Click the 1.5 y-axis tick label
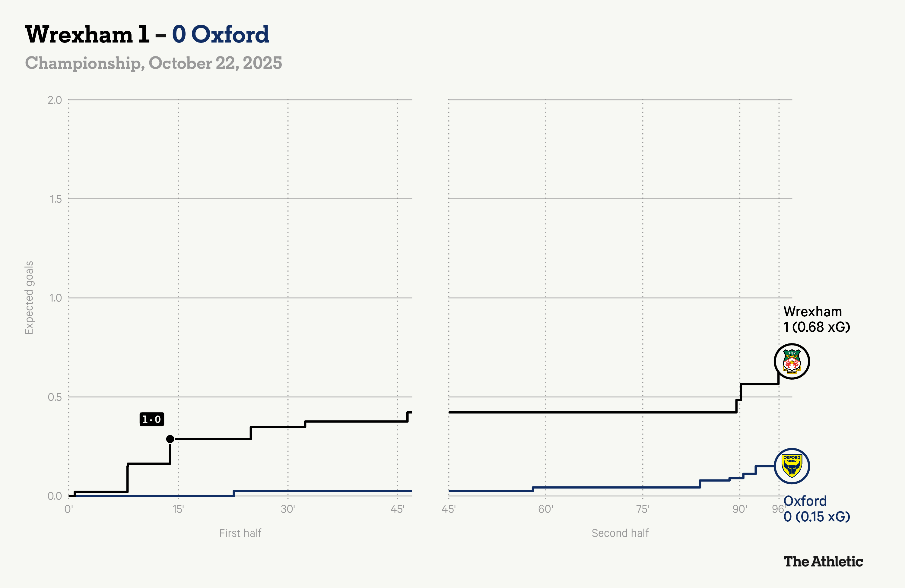Image resolution: width=905 pixels, height=588 pixels. click(56, 199)
